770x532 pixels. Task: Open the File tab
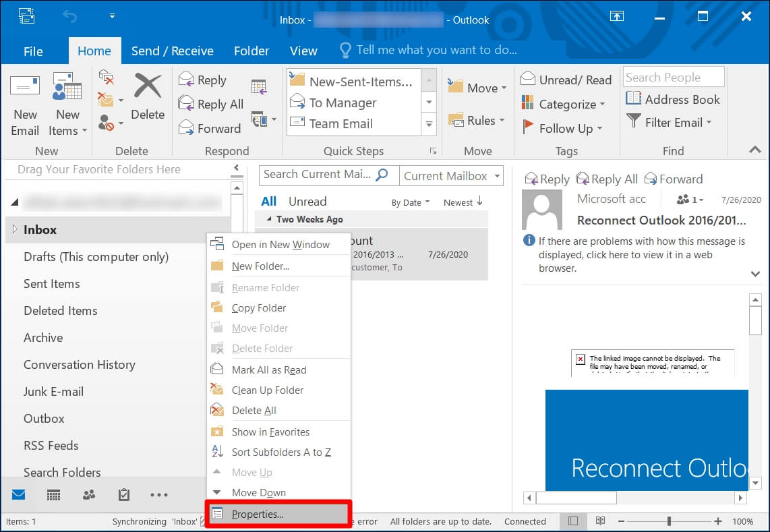[34, 51]
